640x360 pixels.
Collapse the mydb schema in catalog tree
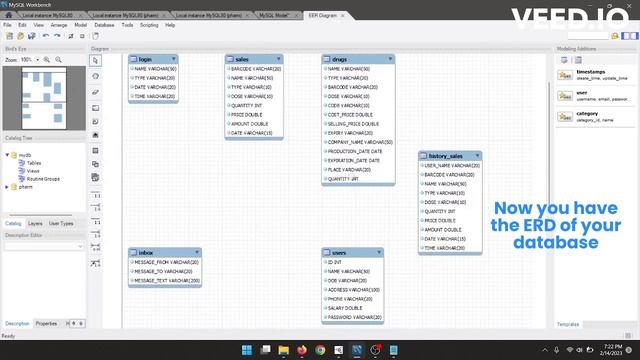pos(7,155)
